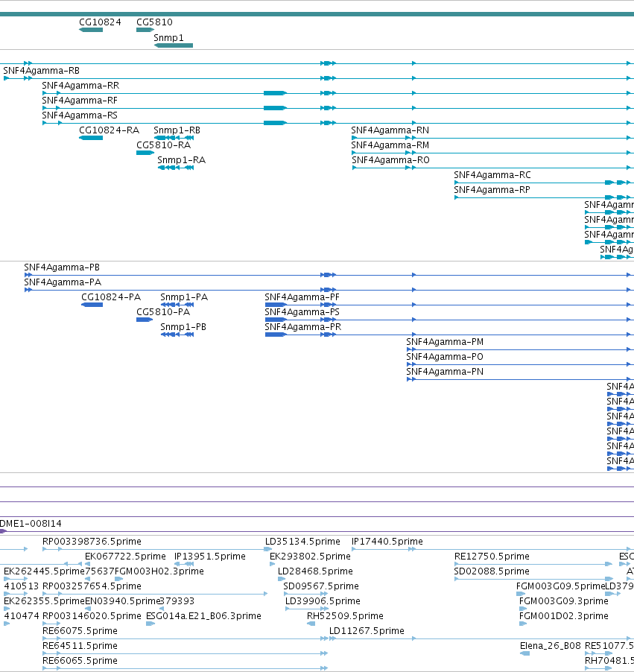Click the RP003398736.5prime EST label
The image size is (634, 672).
pos(92,542)
